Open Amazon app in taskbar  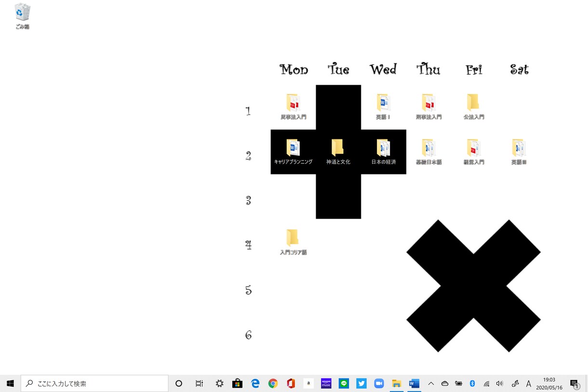pyautogui.click(x=308, y=383)
